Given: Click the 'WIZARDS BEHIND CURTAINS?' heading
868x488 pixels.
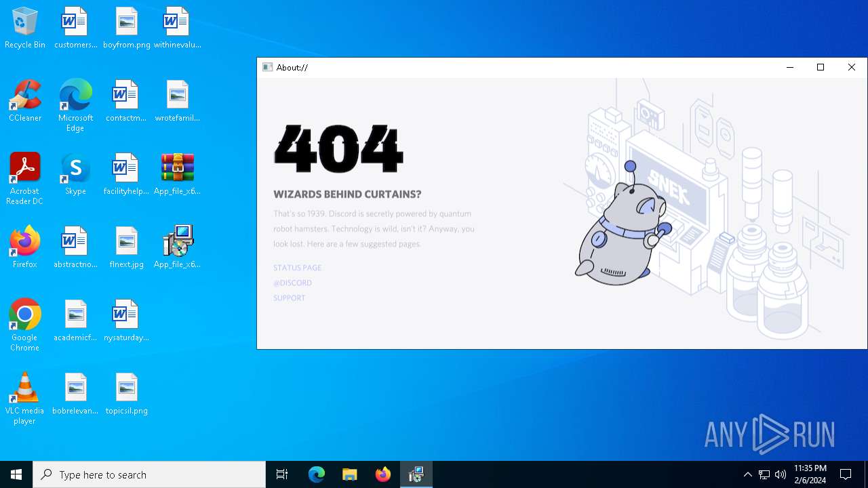Looking at the screenshot, I should [x=347, y=194].
